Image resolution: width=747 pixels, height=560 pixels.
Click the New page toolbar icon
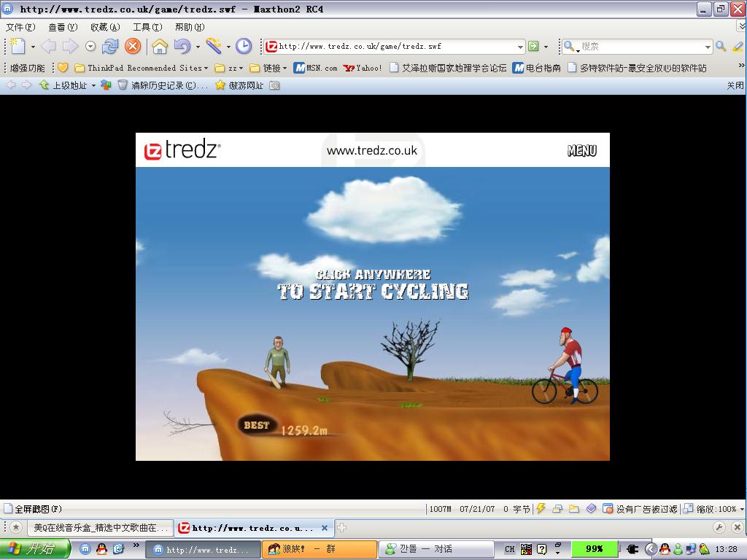18,46
